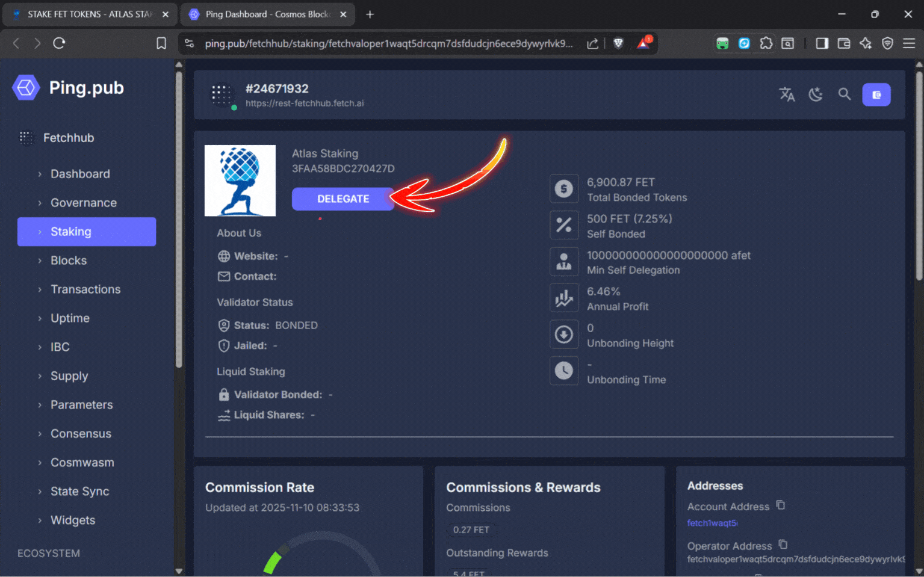Screen dimensions: 924x577
Task: Click the language translate icon
Action: pyautogui.click(x=787, y=94)
